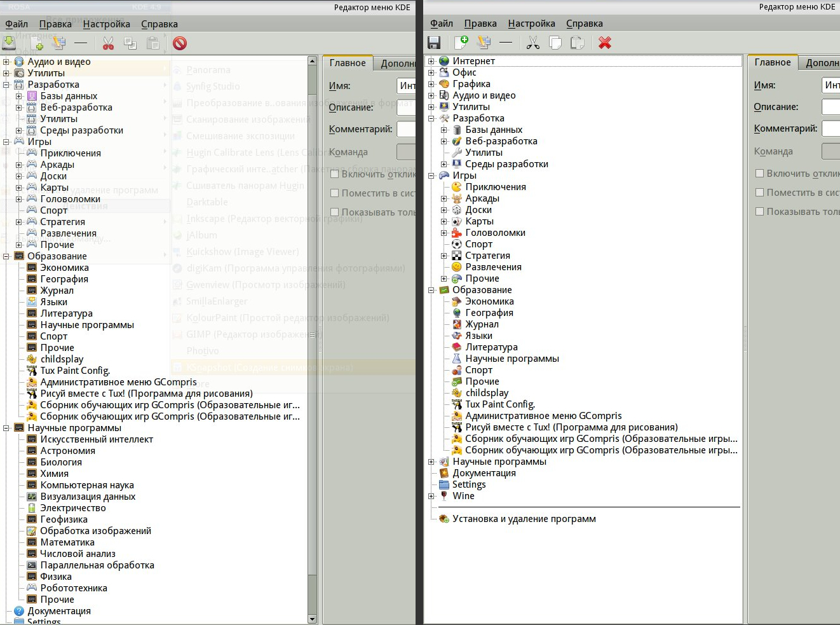This screenshot has height=625, width=840.
Task: Click the wine glass icon beside Wine
Action: coord(444,496)
